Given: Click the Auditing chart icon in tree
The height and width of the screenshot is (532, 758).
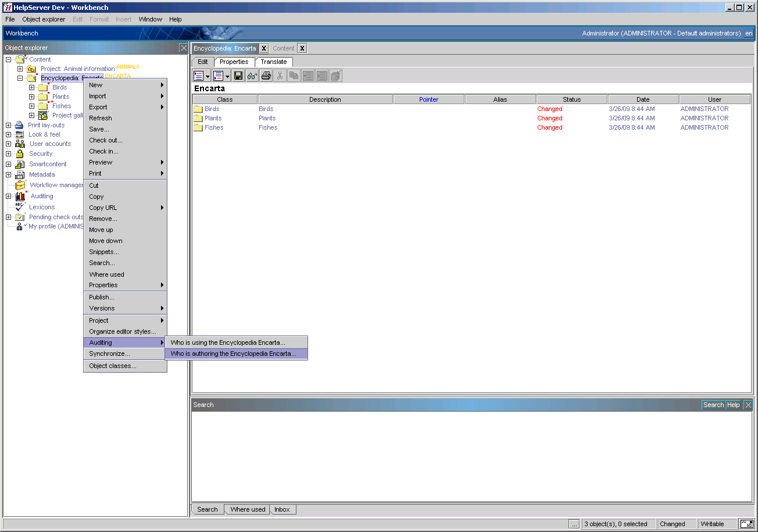Looking at the screenshot, I should 20,196.
